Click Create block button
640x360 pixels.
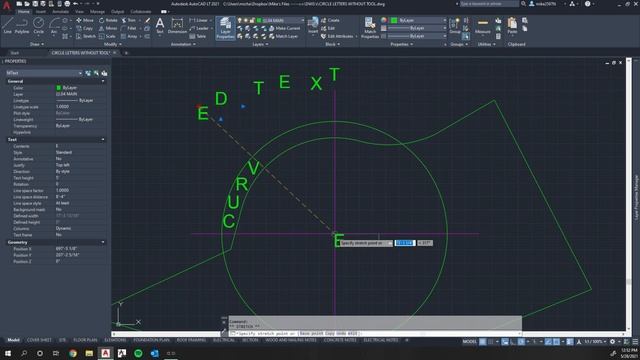click(330, 20)
